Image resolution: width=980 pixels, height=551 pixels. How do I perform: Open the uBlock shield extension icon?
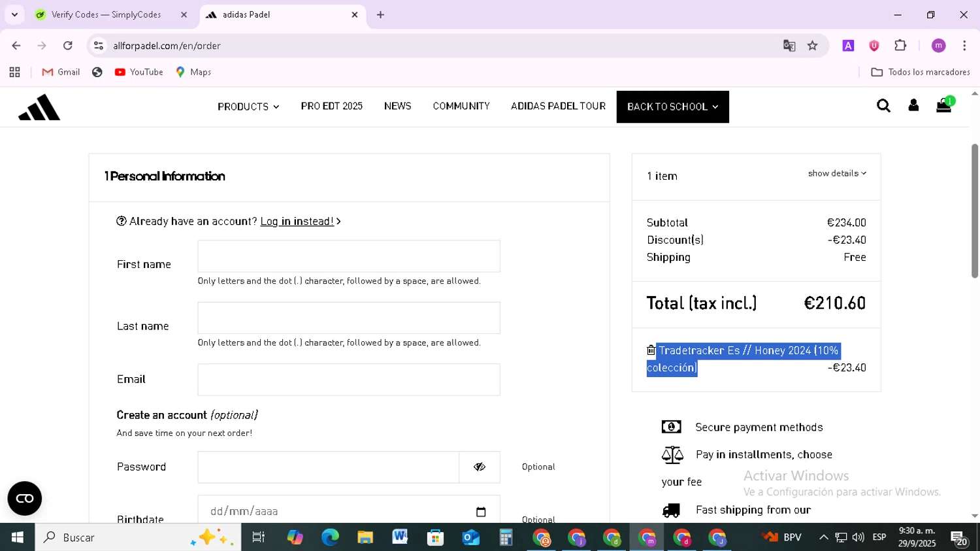874,46
